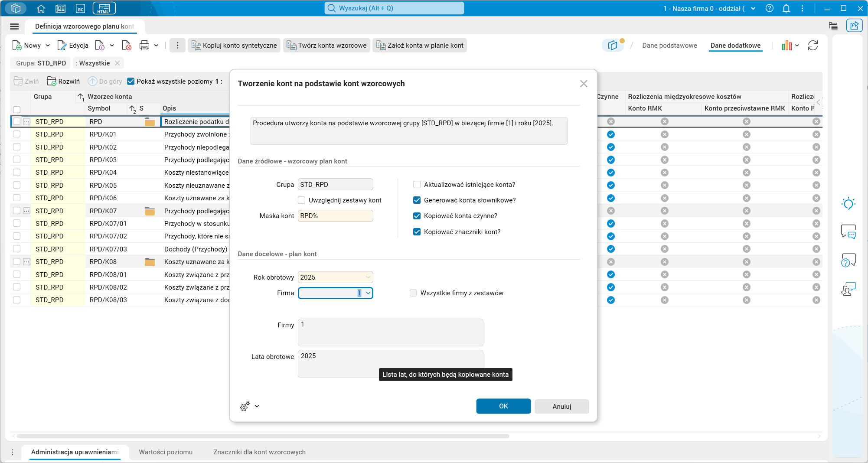Click the Edycja edit tool
868x463 pixels.
73,46
